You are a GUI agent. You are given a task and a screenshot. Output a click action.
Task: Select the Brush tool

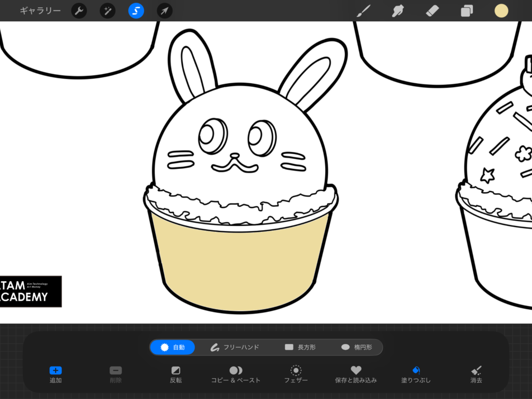click(x=364, y=10)
